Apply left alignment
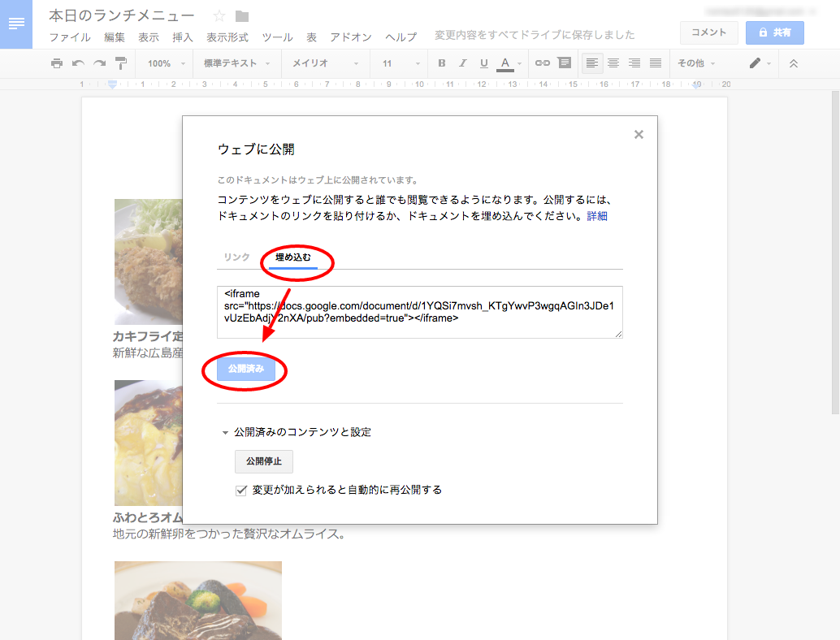 [592, 63]
